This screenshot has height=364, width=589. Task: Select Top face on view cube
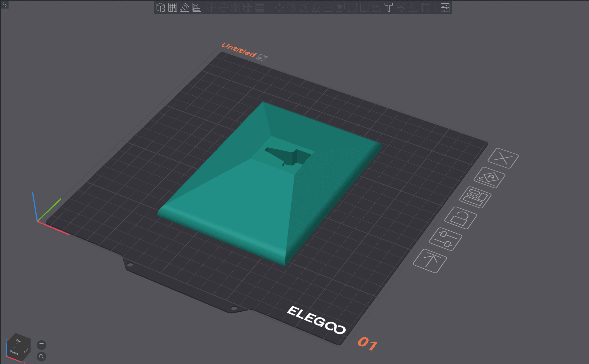[x=18, y=341]
